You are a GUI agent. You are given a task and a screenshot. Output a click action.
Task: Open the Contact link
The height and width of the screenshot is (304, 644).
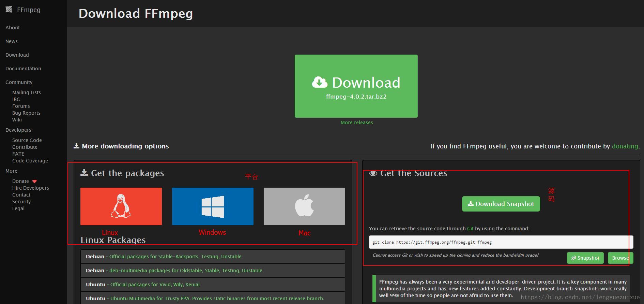point(21,195)
